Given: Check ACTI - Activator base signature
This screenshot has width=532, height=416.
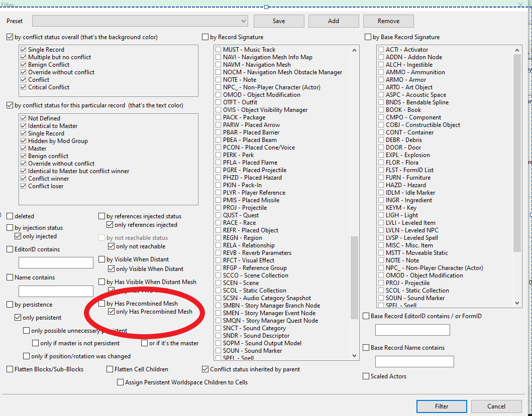Looking at the screenshot, I should (x=381, y=50).
